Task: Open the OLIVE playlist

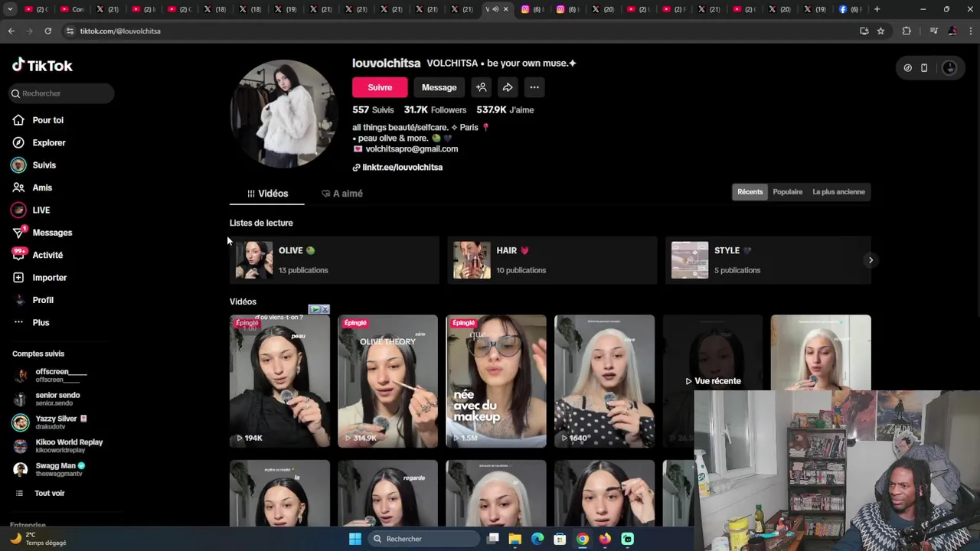Action: (335, 260)
